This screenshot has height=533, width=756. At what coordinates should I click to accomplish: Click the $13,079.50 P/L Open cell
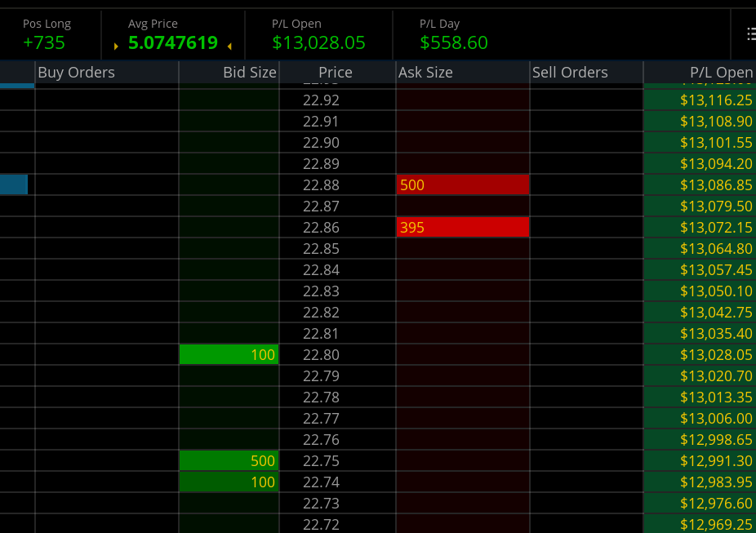click(700, 207)
